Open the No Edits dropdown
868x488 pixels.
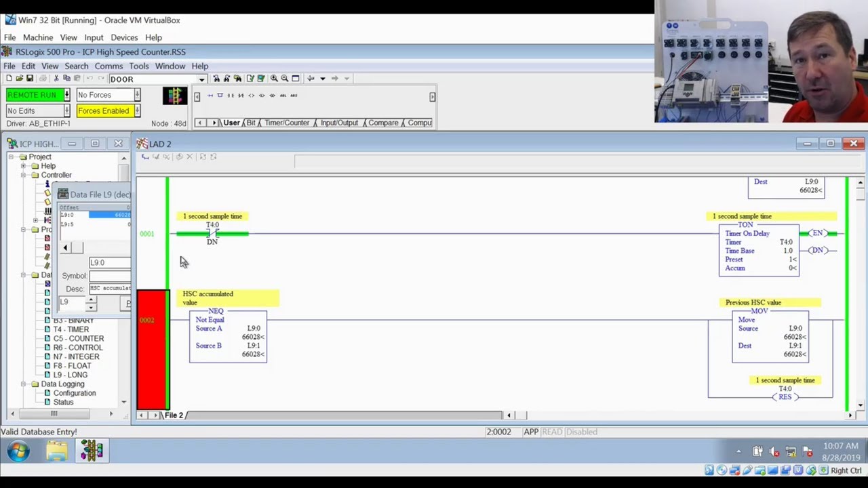[x=66, y=110]
